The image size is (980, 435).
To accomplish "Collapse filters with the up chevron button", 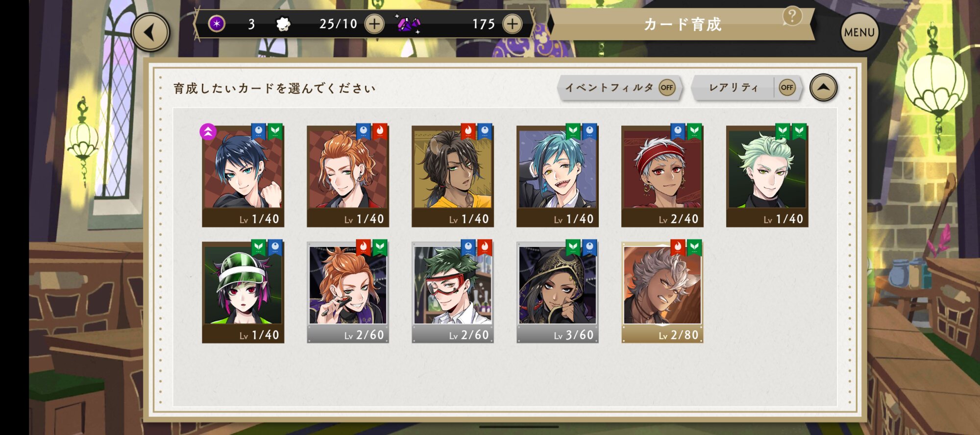I will coord(823,88).
